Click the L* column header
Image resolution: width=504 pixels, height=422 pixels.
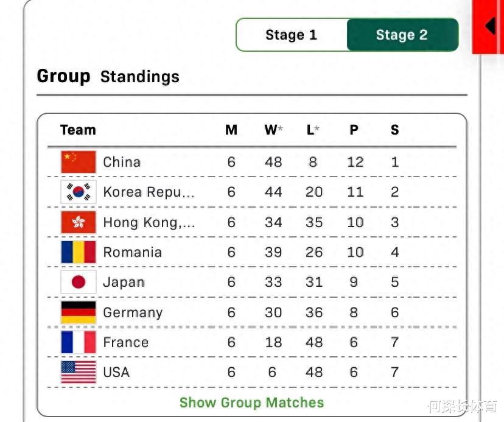313,130
